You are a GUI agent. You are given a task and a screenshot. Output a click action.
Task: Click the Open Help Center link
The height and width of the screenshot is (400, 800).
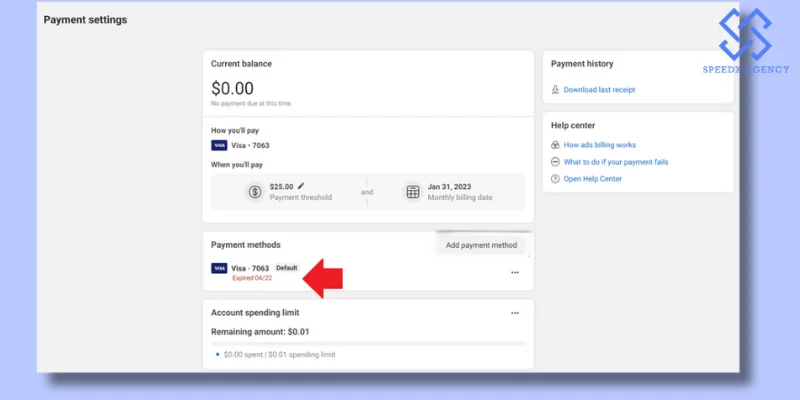point(592,179)
